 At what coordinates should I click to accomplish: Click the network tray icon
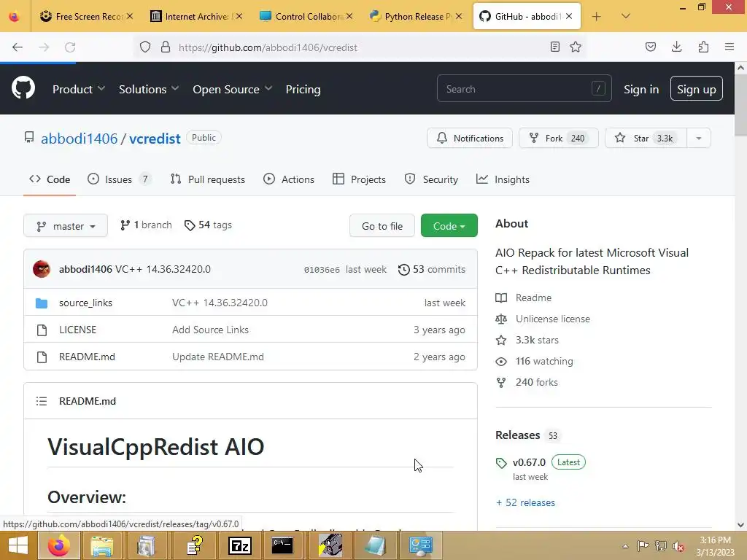coord(661,545)
